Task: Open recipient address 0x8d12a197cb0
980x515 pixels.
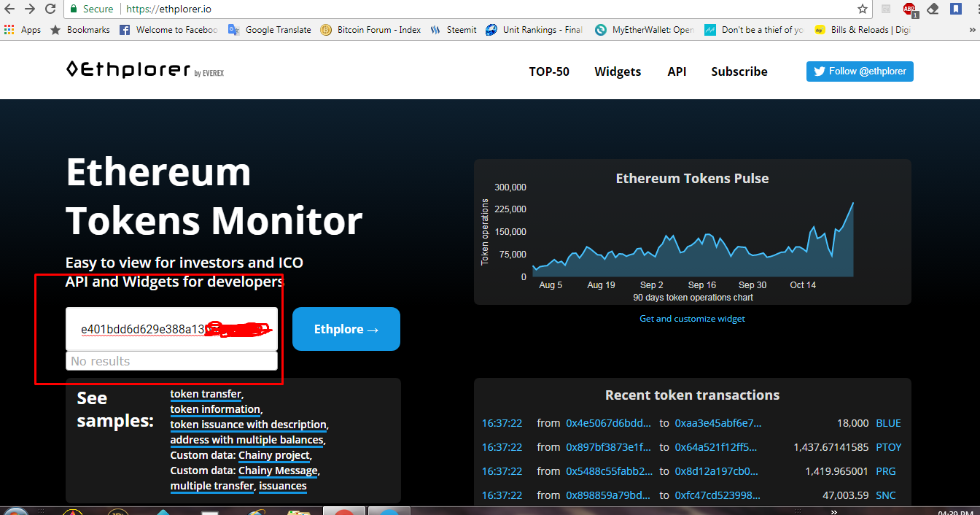Action: [715, 471]
